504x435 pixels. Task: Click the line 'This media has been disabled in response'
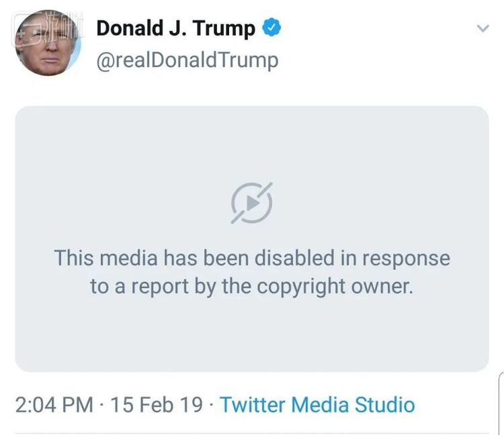(252, 258)
